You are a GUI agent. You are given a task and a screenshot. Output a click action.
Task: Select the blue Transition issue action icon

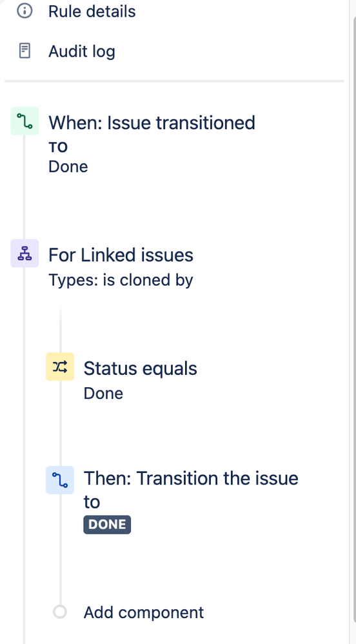coord(60,480)
